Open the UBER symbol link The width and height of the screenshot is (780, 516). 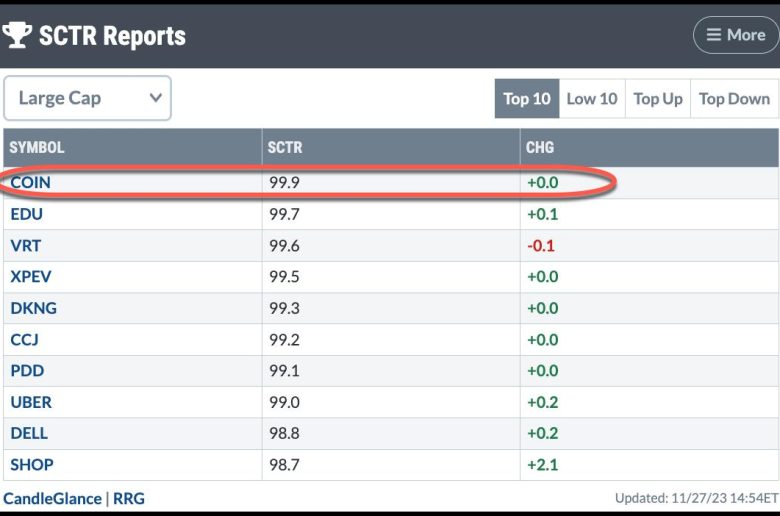(x=31, y=402)
